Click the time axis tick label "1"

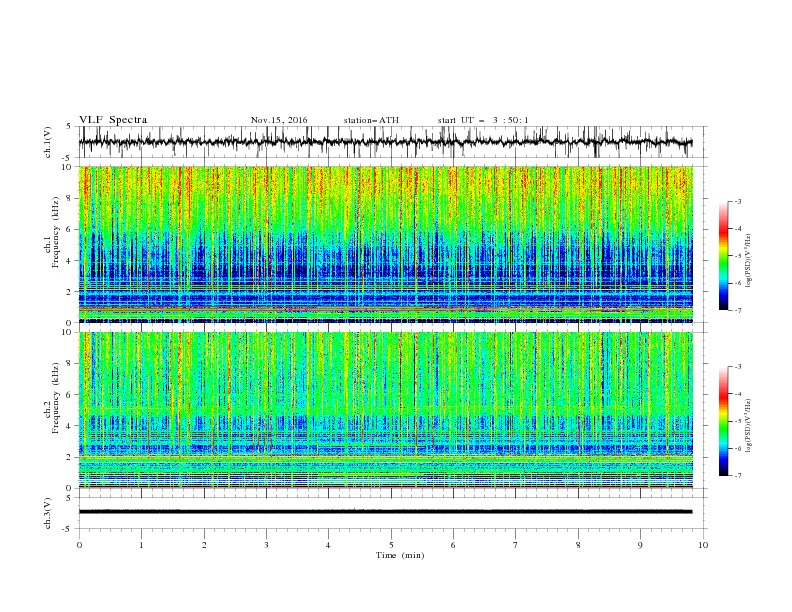tap(141, 545)
